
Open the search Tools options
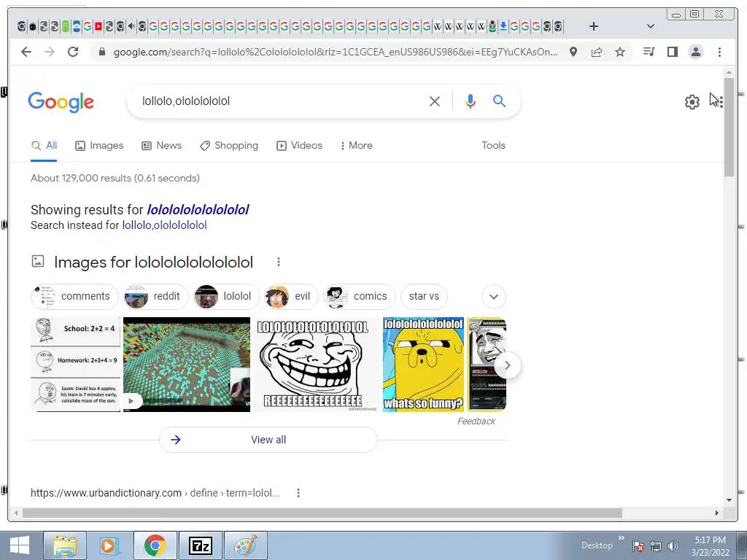[x=494, y=145]
